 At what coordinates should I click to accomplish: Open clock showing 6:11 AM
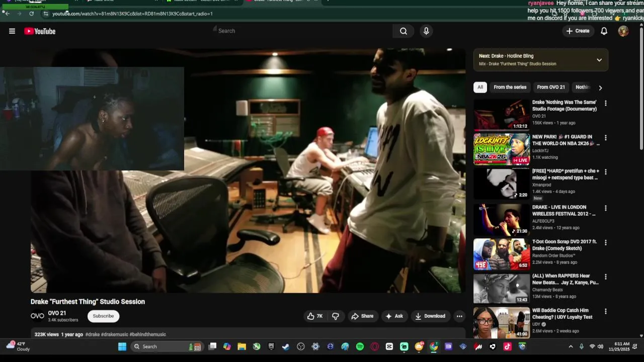pos(618,346)
